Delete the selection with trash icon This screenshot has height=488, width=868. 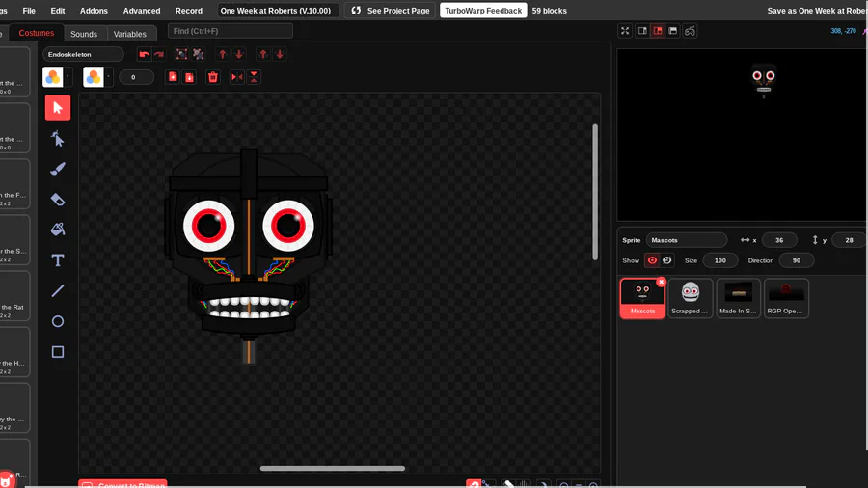212,77
